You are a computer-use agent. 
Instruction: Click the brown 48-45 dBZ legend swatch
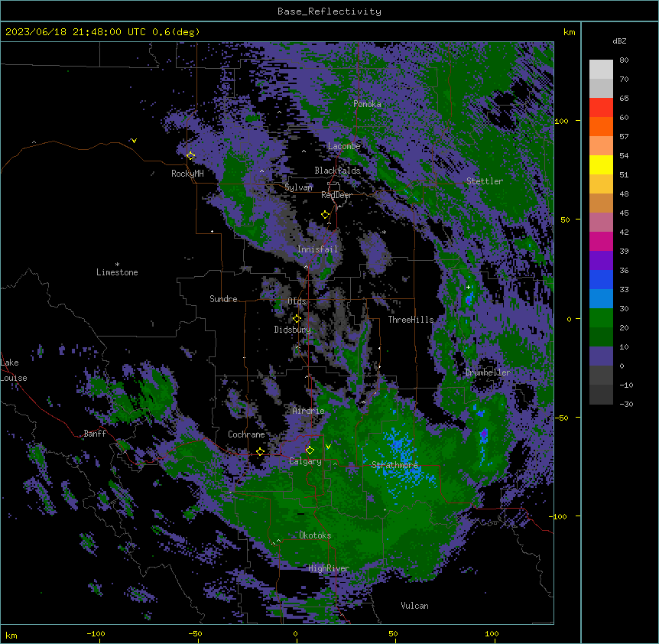[601, 203]
